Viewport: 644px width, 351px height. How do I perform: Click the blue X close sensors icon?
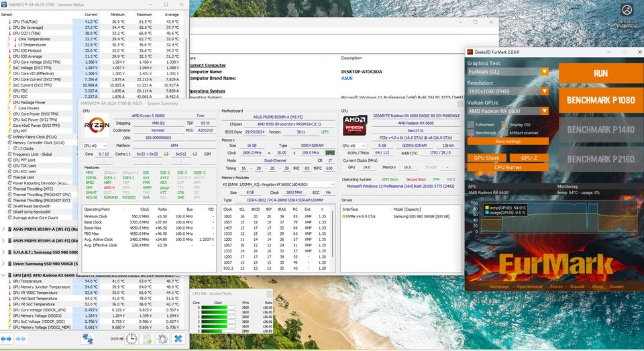click(178, 338)
